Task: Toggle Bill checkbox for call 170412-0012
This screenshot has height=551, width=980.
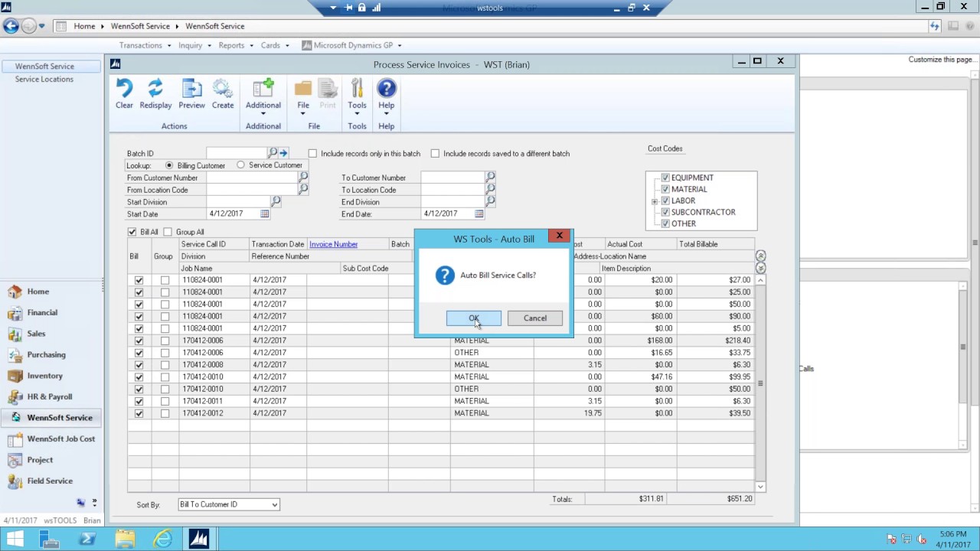Action: (x=139, y=413)
